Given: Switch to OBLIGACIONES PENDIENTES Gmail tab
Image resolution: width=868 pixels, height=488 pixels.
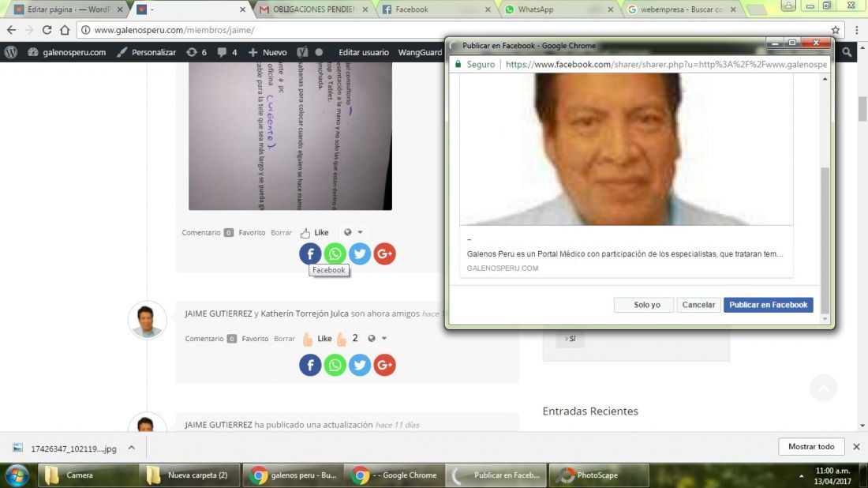Looking at the screenshot, I should [x=313, y=9].
